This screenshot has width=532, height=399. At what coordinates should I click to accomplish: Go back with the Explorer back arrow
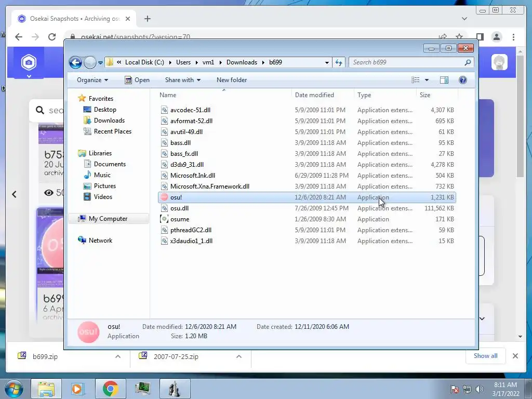coord(75,62)
